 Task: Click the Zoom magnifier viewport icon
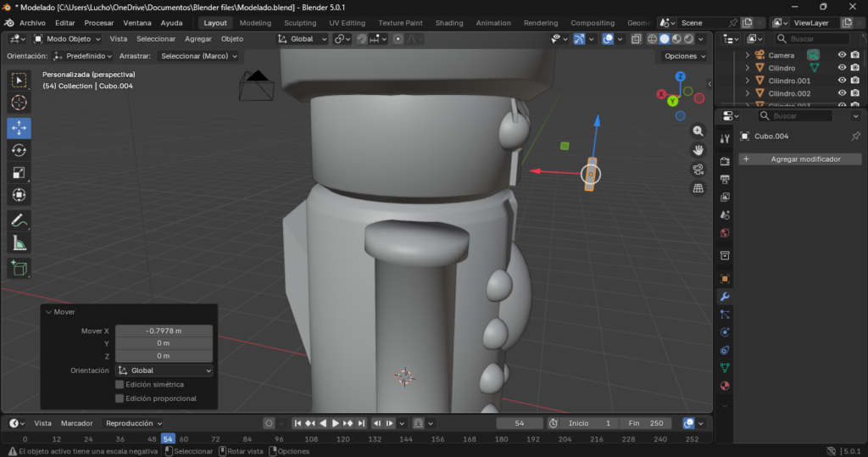click(x=698, y=131)
